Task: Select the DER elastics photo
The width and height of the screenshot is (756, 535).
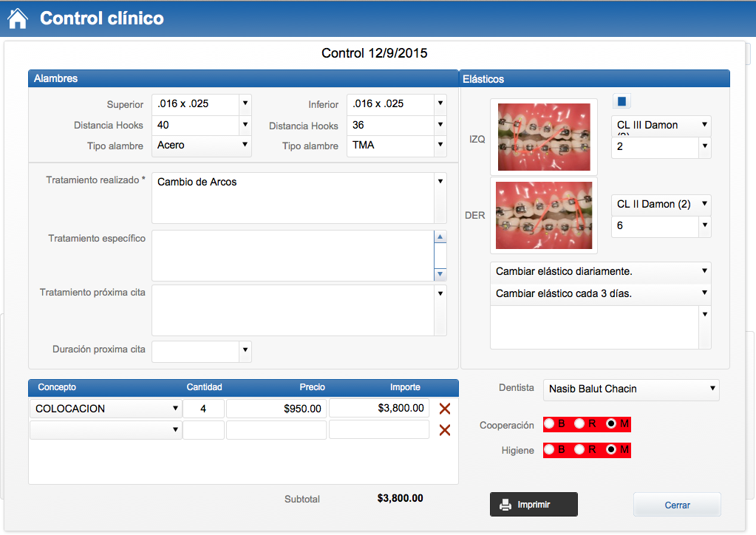Action: coord(544,215)
